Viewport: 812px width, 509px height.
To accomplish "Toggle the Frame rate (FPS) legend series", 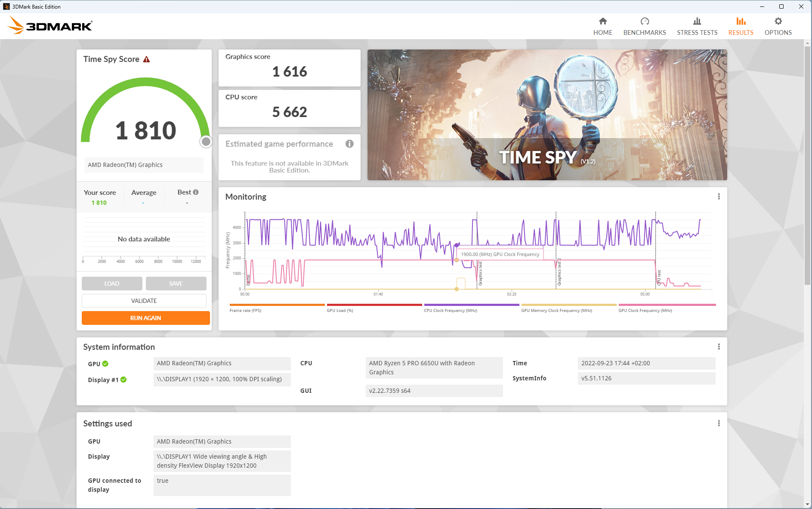I will [277, 308].
